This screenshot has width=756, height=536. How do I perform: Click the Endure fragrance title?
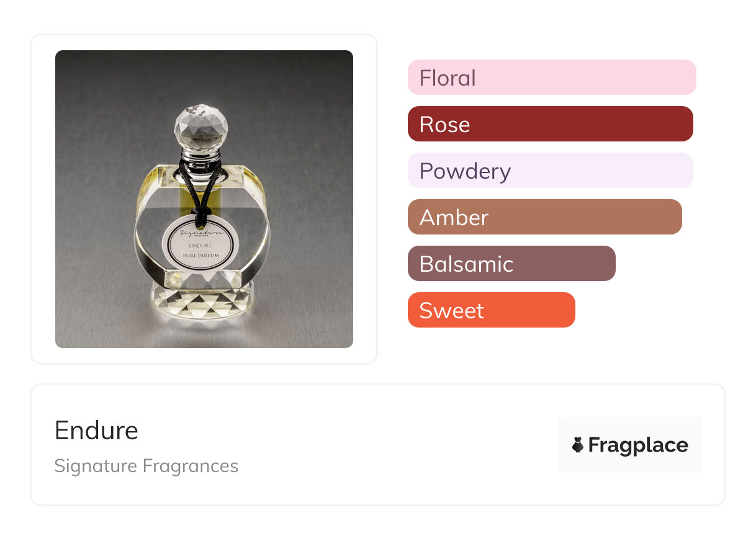tap(96, 430)
